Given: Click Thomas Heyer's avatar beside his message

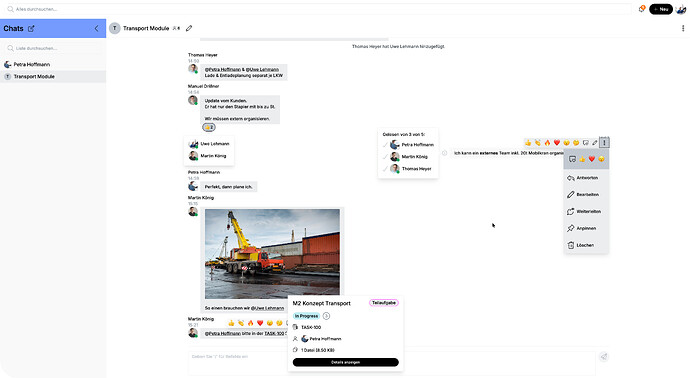Looking at the screenshot, I should (x=193, y=69).
